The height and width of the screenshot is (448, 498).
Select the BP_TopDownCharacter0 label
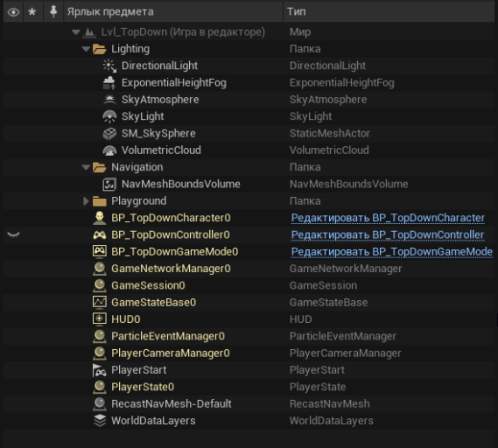click(171, 218)
